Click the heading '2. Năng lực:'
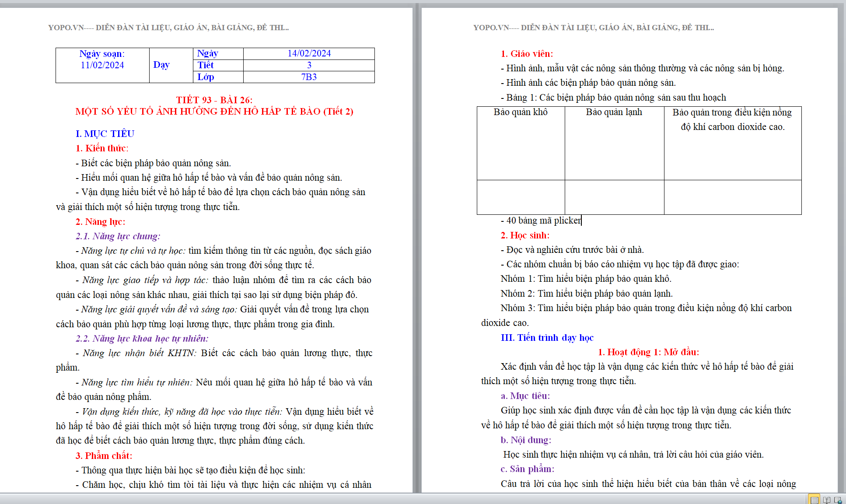846x504 pixels. pyautogui.click(x=100, y=222)
